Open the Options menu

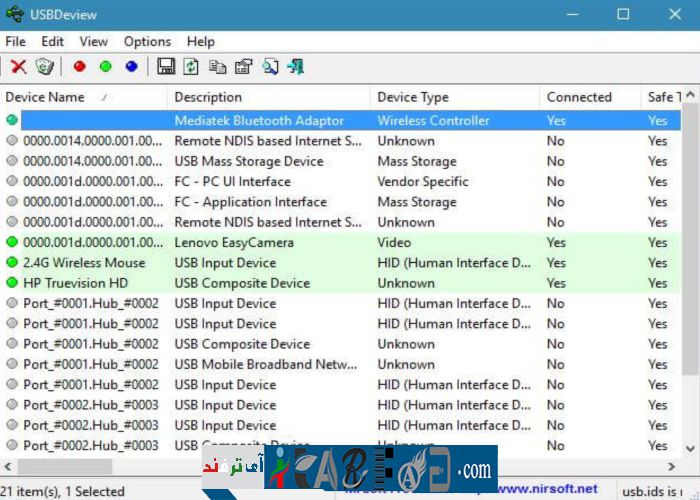(147, 41)
